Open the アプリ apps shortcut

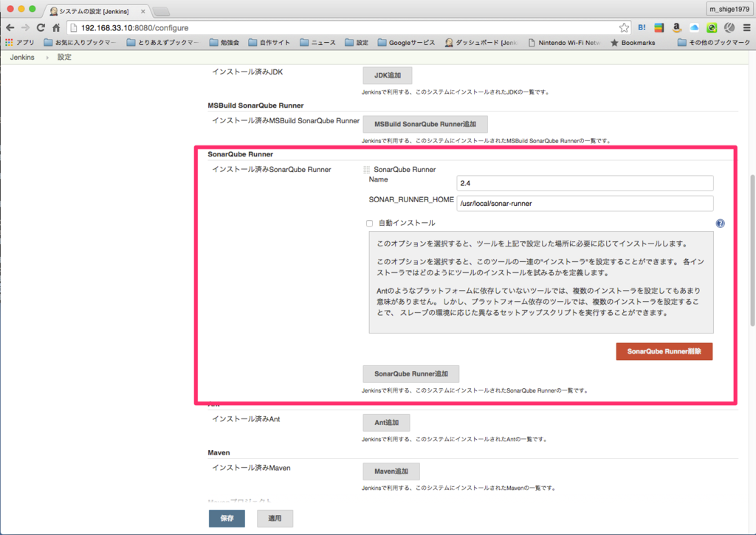(x=20, y=42)
